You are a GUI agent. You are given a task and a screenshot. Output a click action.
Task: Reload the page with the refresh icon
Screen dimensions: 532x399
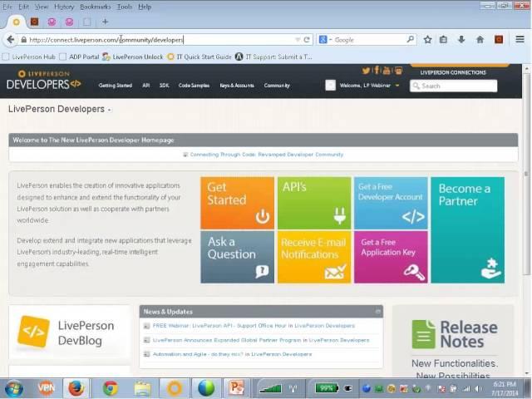tap(307, 40)
